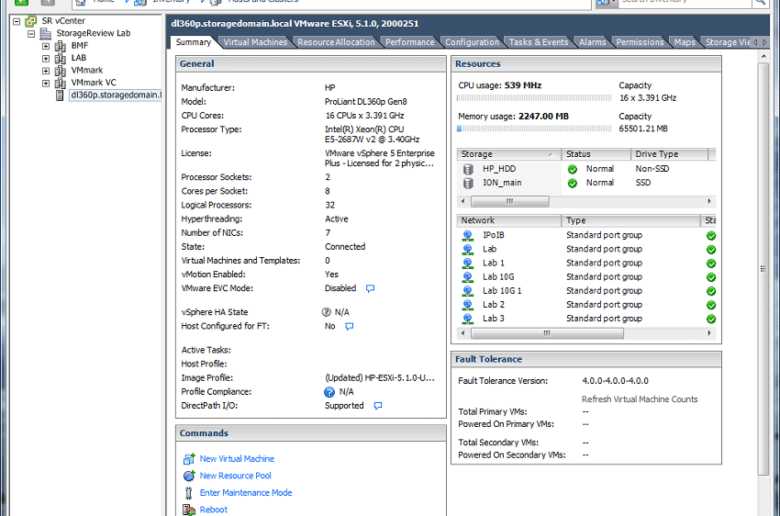
Task: Open the Alarms tab
Action: pos(592,42)
